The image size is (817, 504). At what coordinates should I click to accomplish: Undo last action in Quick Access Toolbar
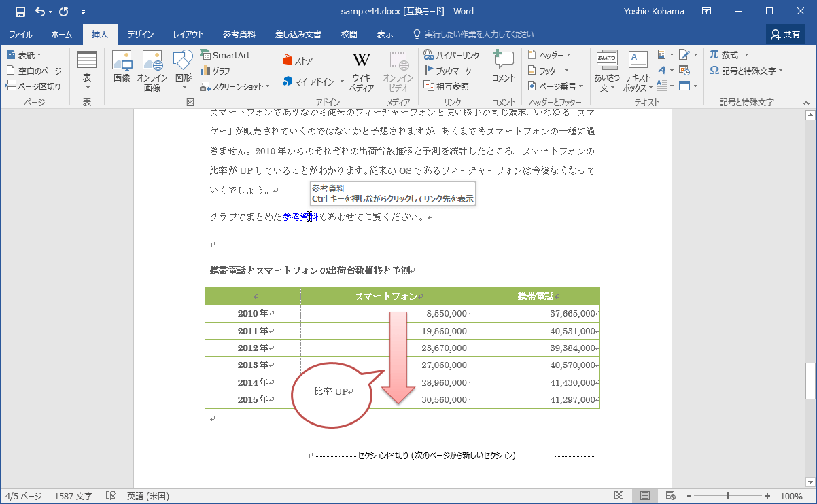click(x=39, y=12)
